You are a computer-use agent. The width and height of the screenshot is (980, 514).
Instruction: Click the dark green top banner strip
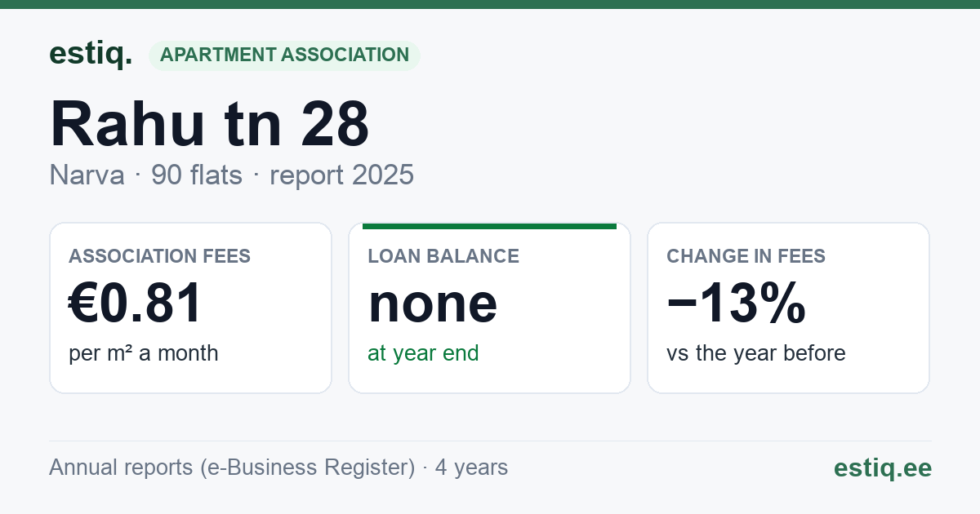(x=490, y=4)
